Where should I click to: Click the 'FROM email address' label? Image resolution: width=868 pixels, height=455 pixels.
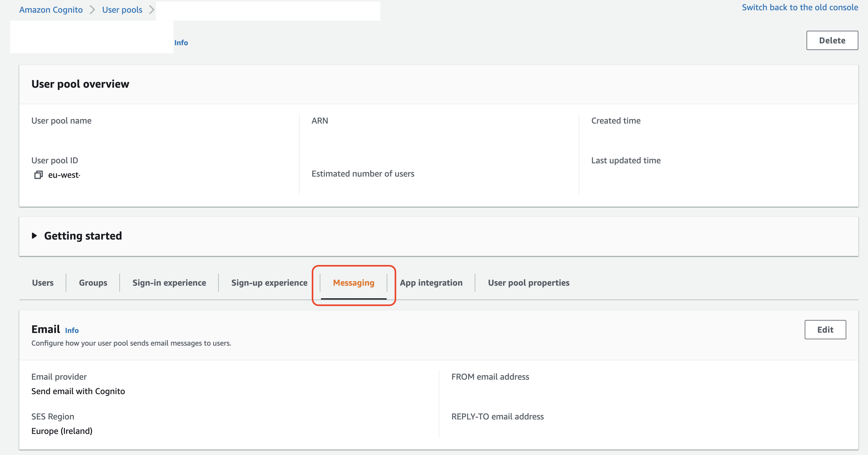[490, 377]
